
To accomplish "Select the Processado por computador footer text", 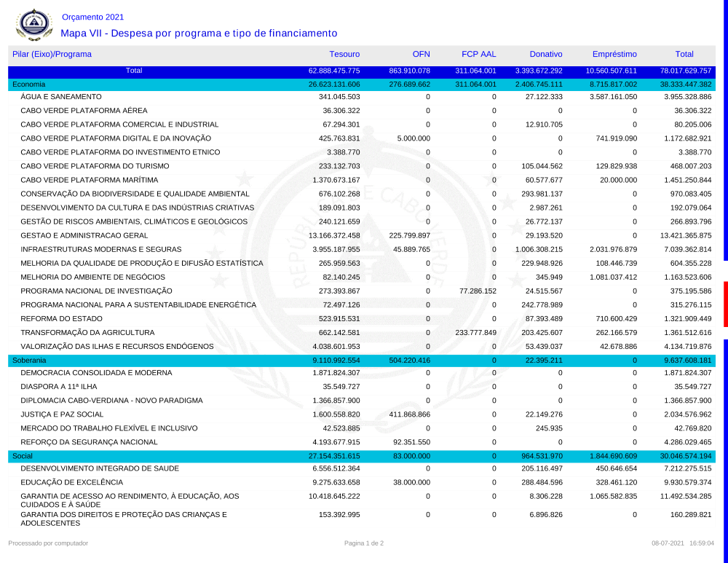I will 48,543.
